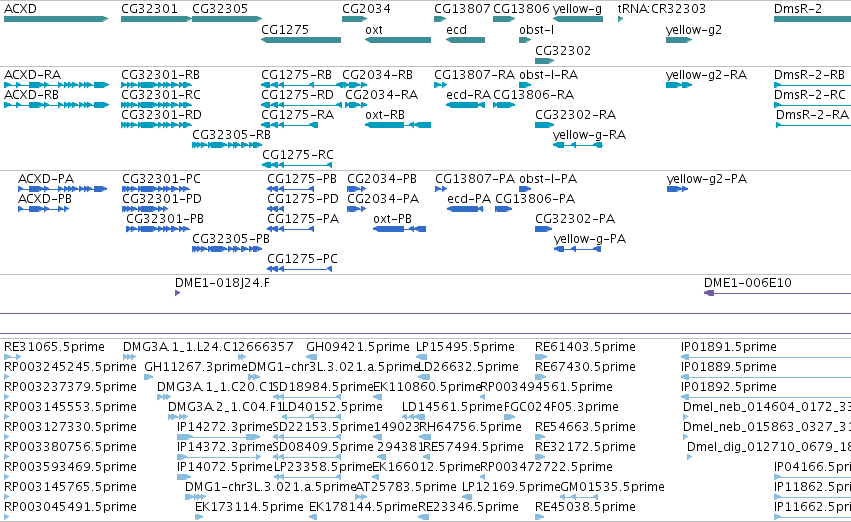
Task: Click the CG1275-RD transcript label
Action: [297, 95]
